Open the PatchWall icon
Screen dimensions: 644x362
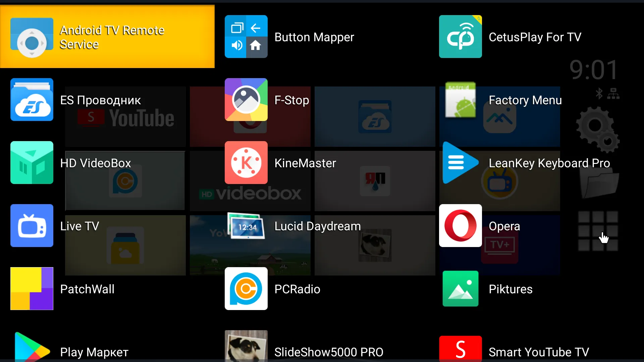32,289
